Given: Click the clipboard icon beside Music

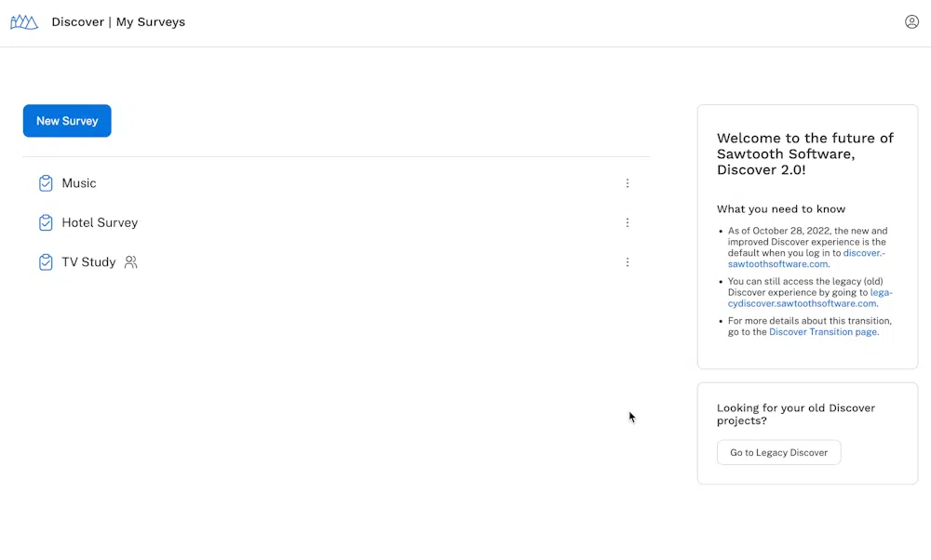Looking at the screenshot, I should pyautogui.click(x=46, y=183).
